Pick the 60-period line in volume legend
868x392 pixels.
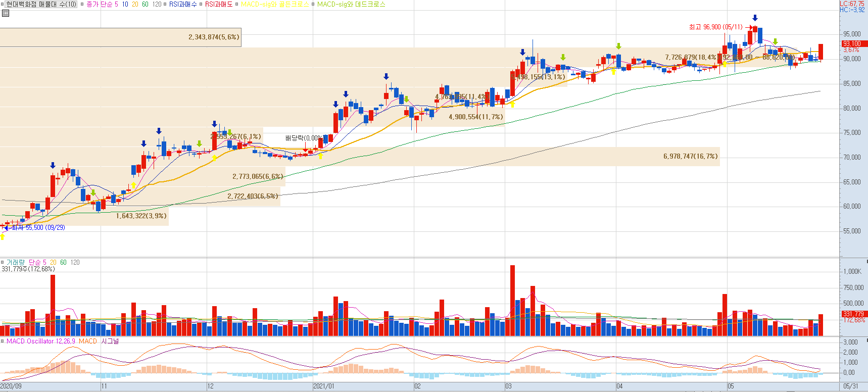pyautogui.click(x=63, y=262)
